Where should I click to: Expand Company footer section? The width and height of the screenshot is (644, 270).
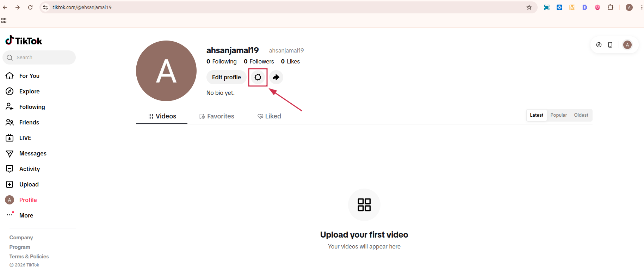(x=21, y=238)
